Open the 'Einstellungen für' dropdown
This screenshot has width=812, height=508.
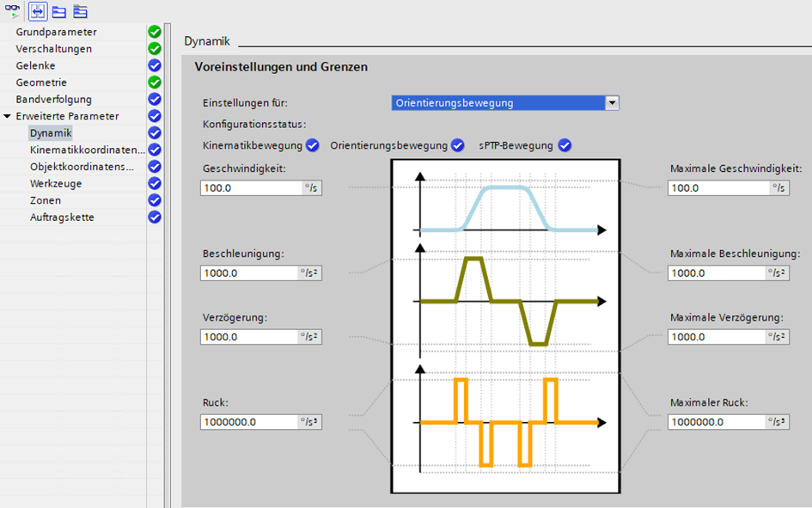612,103
